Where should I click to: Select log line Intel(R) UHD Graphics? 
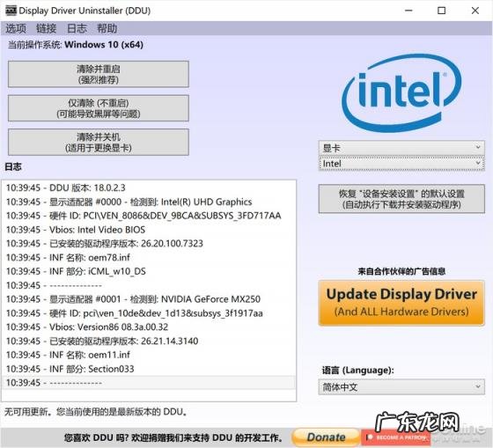149,202
